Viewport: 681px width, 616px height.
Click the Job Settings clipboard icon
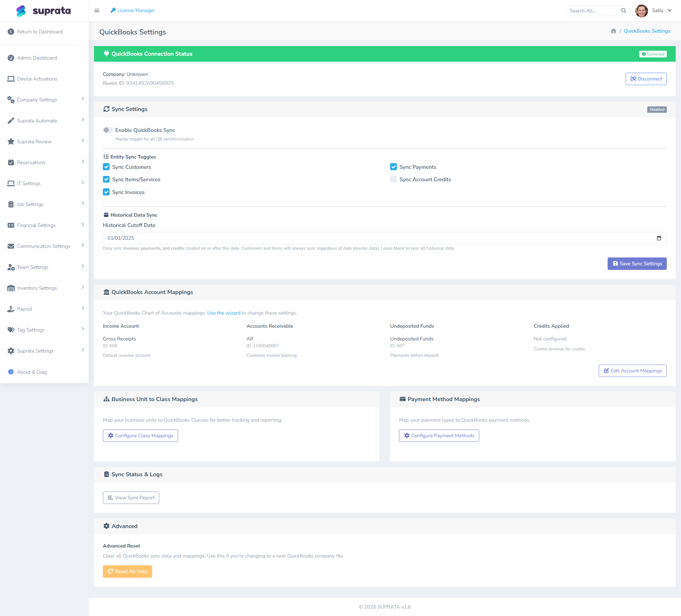pos(11,204)
